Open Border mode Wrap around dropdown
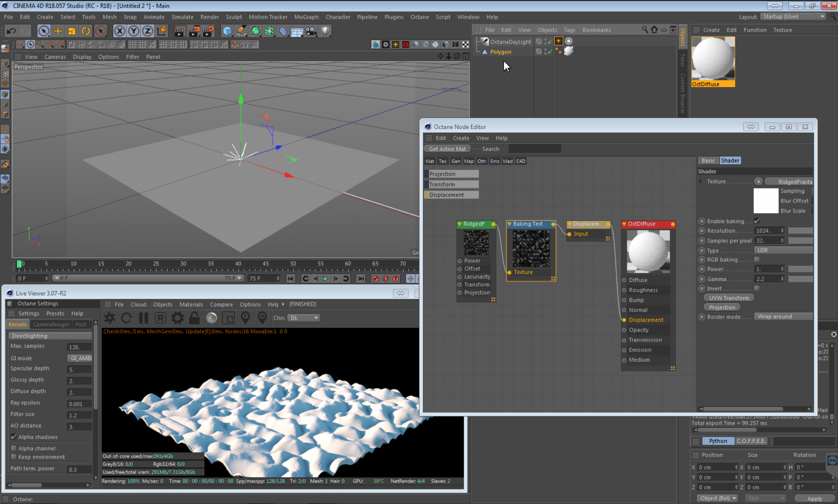 (783, 316)
